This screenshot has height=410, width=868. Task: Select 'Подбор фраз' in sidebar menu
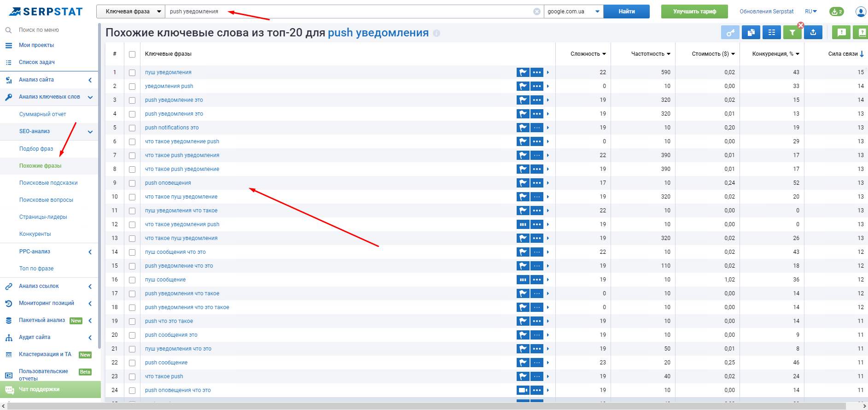pos(36,149)
